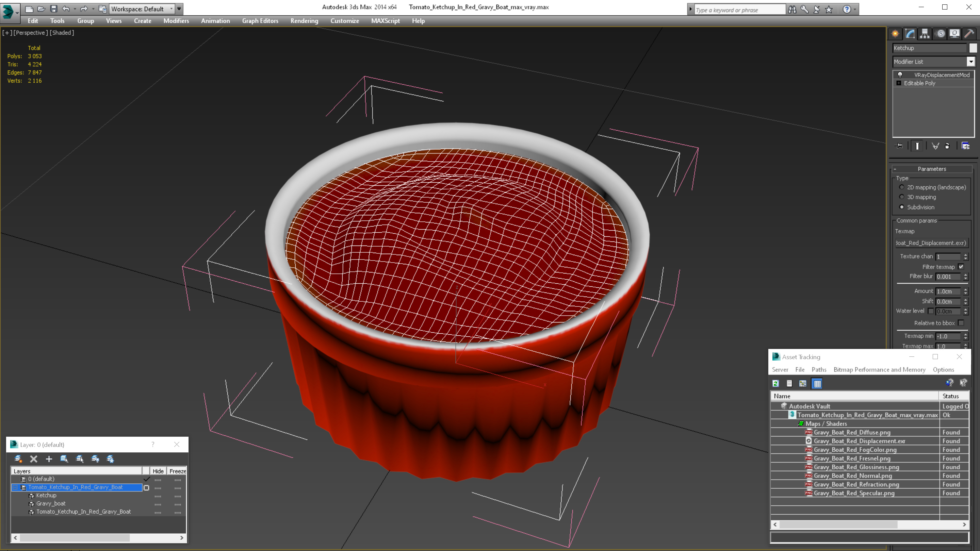The image size is (980, 551).
Task: Click the Save File toolbar icon
Action: [x=54, y=9]
